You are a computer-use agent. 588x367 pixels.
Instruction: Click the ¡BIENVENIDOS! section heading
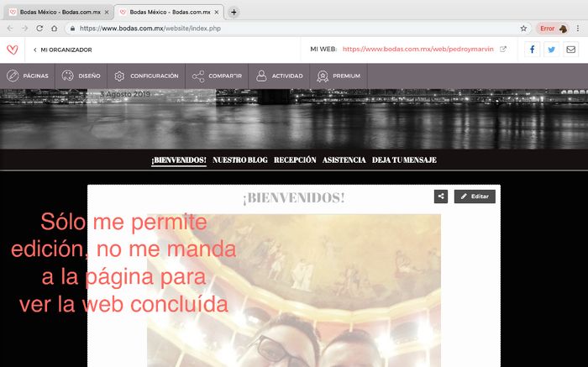click(294, 198)
